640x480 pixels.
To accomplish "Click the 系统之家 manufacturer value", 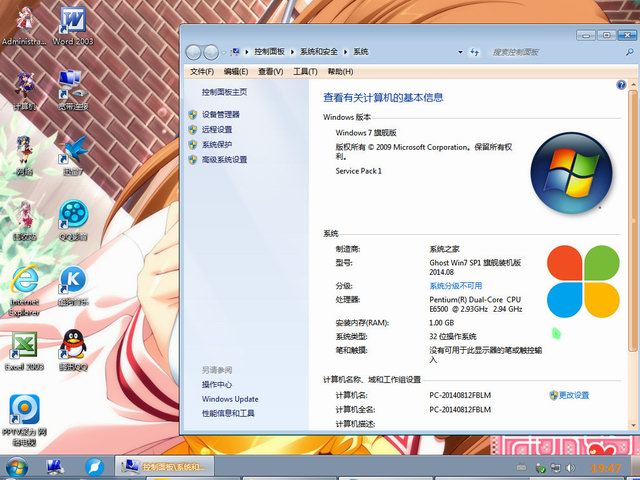I will click(444, 249).
